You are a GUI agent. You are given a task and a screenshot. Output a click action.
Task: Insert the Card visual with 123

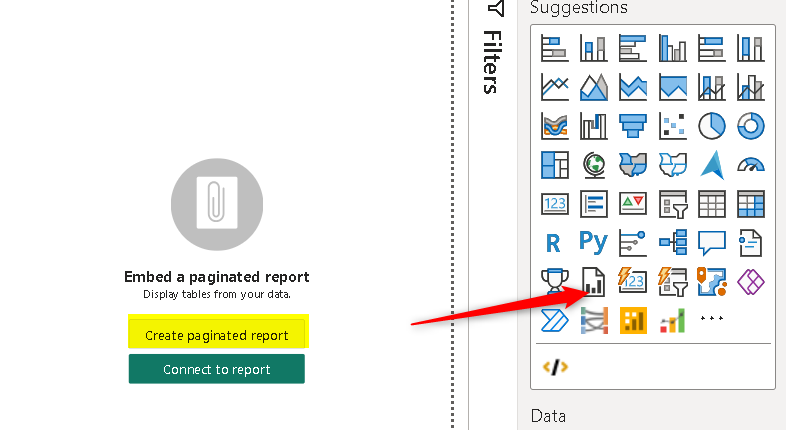[553, 203]
